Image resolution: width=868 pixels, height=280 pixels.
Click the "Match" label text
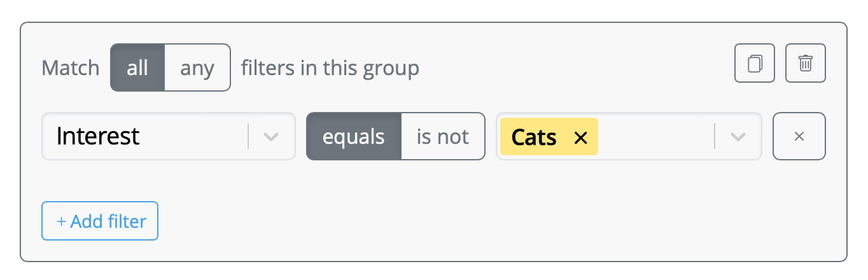click(71, 67)
